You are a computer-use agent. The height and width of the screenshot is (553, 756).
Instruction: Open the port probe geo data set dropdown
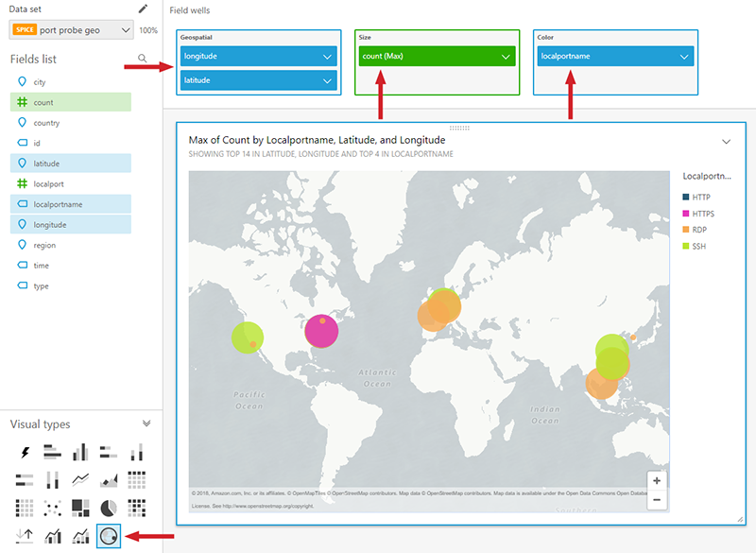pyautogui.click(x=72, y=30)
